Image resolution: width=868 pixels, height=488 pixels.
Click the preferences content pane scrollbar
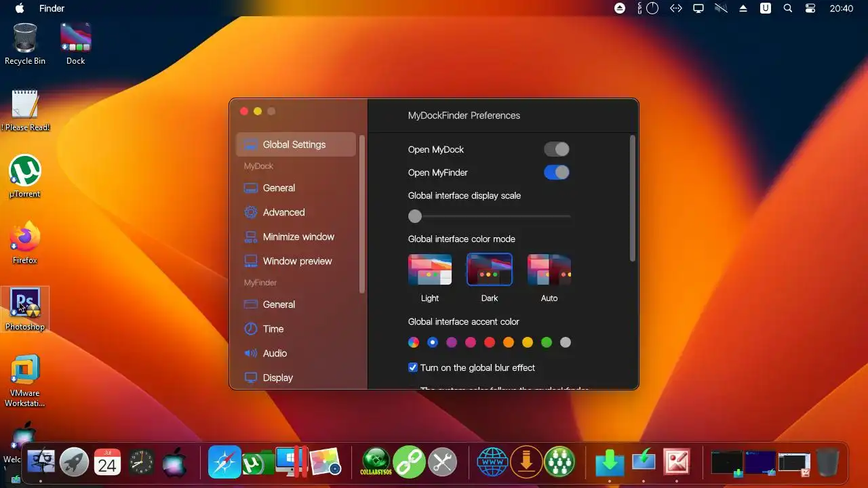[x=633, y=198]
